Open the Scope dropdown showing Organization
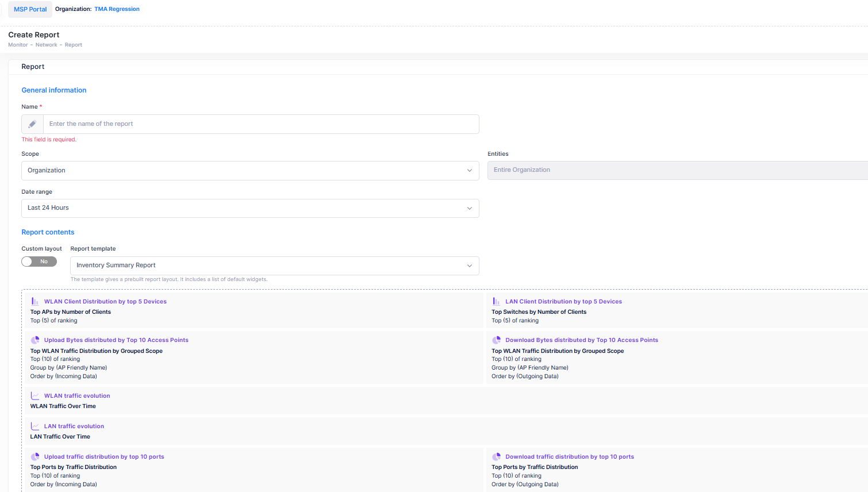The image size is (868, 492). tap(250, 170)
